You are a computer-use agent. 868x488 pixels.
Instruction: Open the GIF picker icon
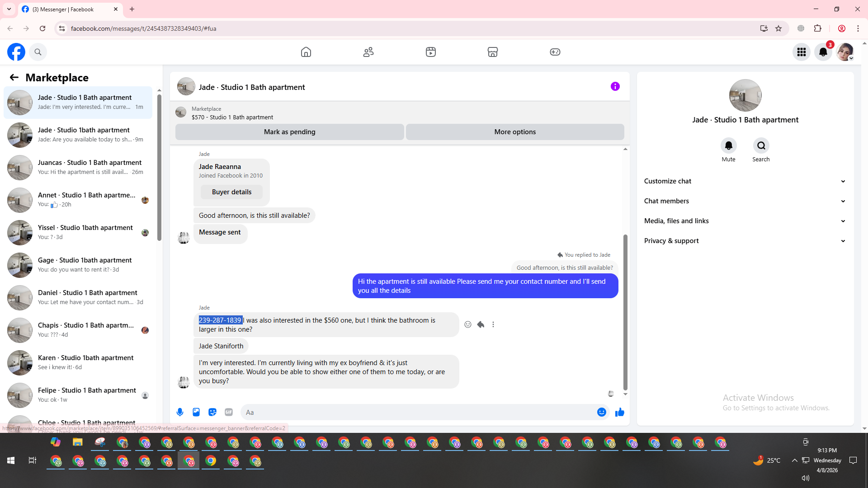pyautogui.click(x=229, y=412)
